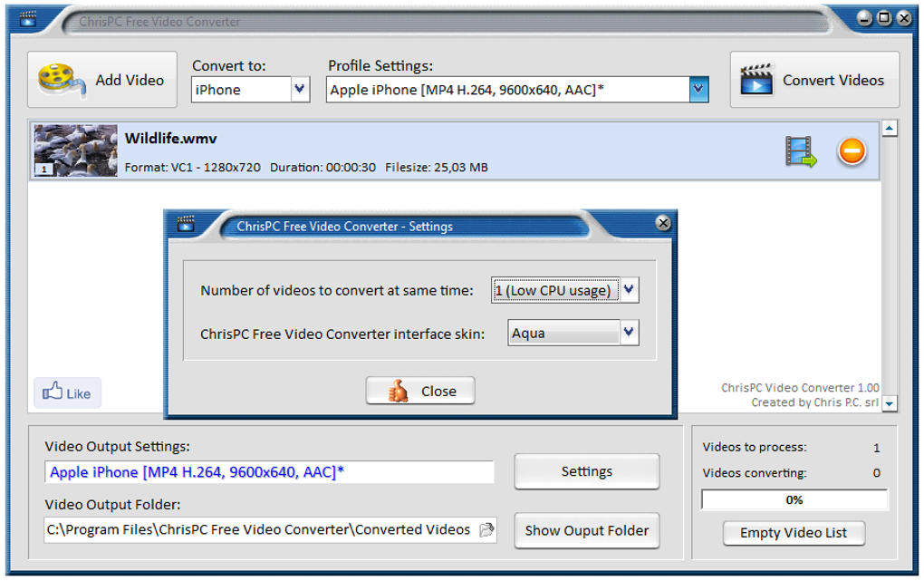Click Show Ouput Folder button
924x581 pixels.
(x=586, y=530)
